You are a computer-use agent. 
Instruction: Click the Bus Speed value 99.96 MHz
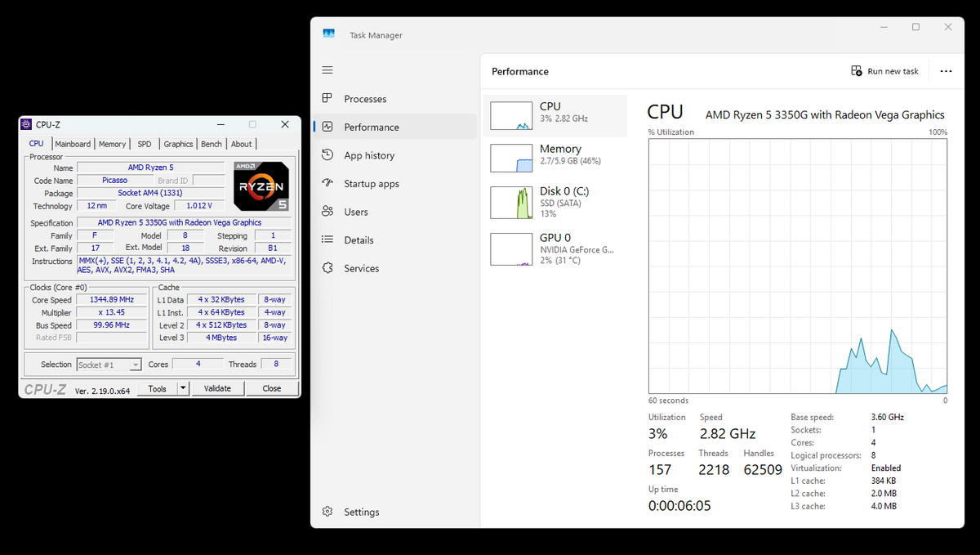[x=111, y=325]
